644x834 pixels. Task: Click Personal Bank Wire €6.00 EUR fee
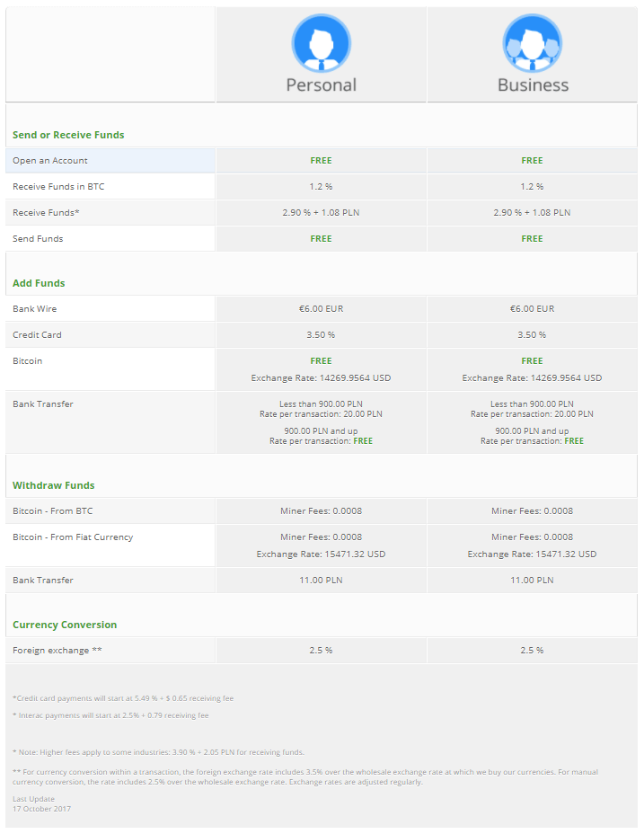321,309
